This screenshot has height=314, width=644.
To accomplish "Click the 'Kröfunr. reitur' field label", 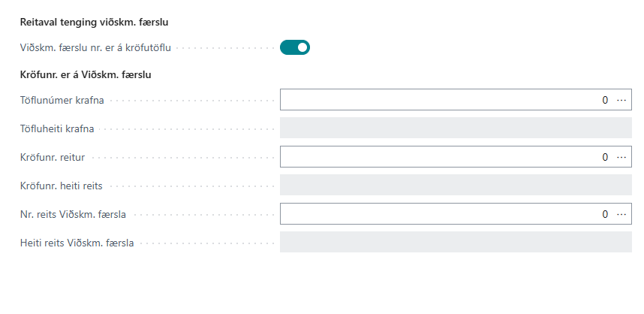I will point(51,157).
